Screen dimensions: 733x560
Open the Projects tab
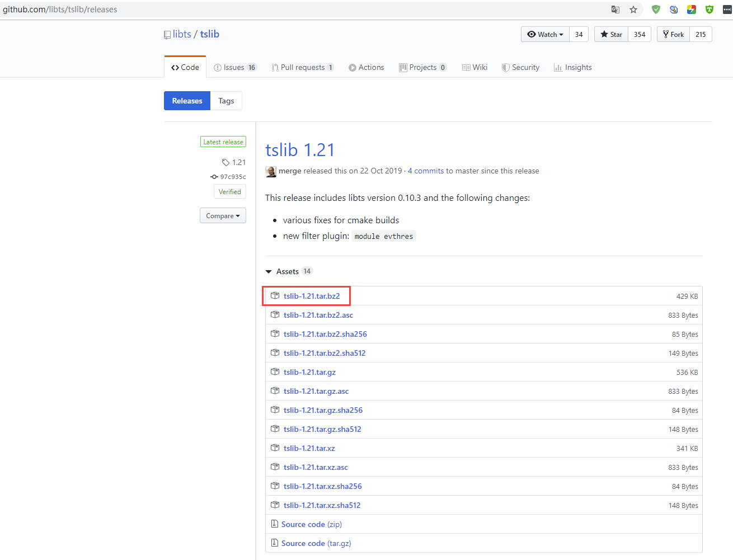(x=422, y=67)
